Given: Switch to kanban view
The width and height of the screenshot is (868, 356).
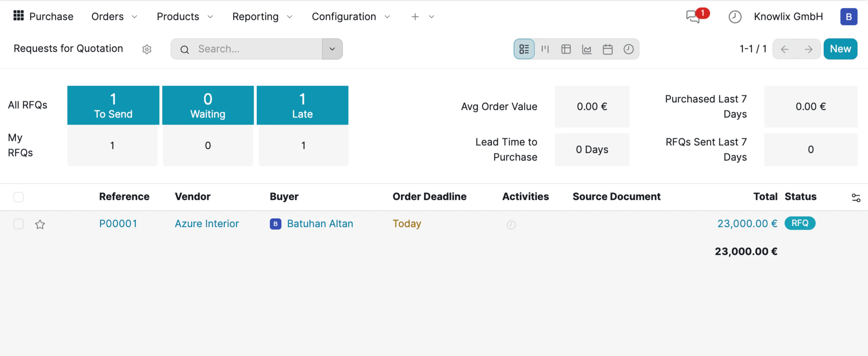Looking at the screenshot, I should (x=545, y=49).
